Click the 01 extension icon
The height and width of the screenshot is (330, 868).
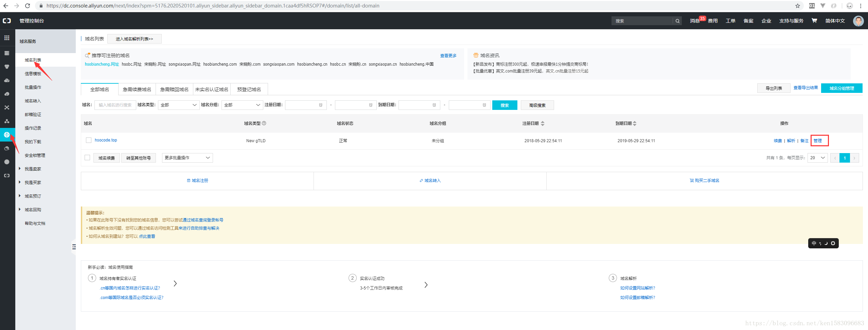812,6
